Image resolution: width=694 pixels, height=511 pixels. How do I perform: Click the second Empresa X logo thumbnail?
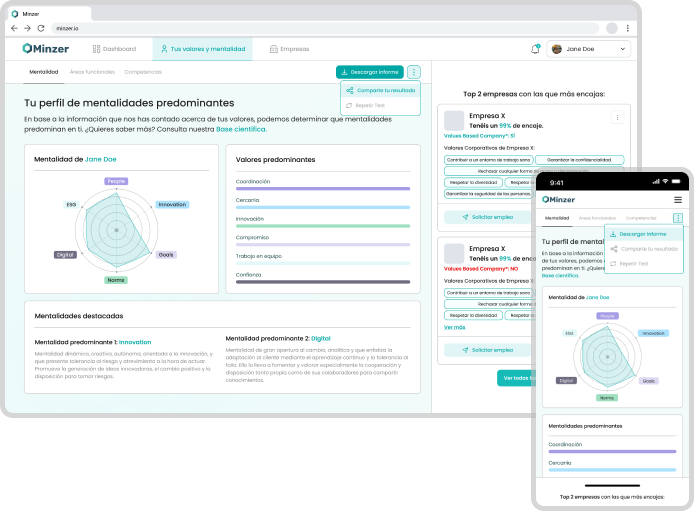coord(454,253)
